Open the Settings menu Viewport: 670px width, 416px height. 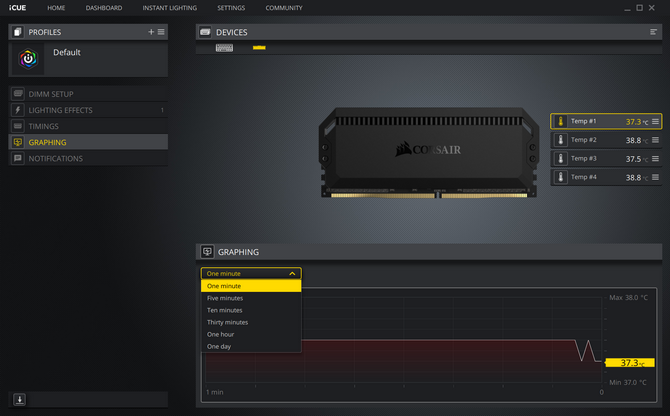pos(231,8)
